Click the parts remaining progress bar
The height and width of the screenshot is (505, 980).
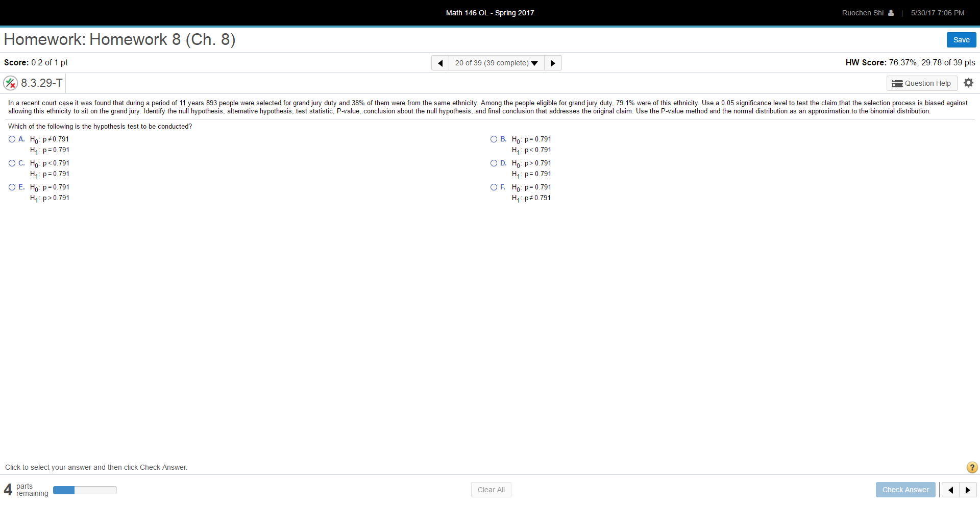84,490
